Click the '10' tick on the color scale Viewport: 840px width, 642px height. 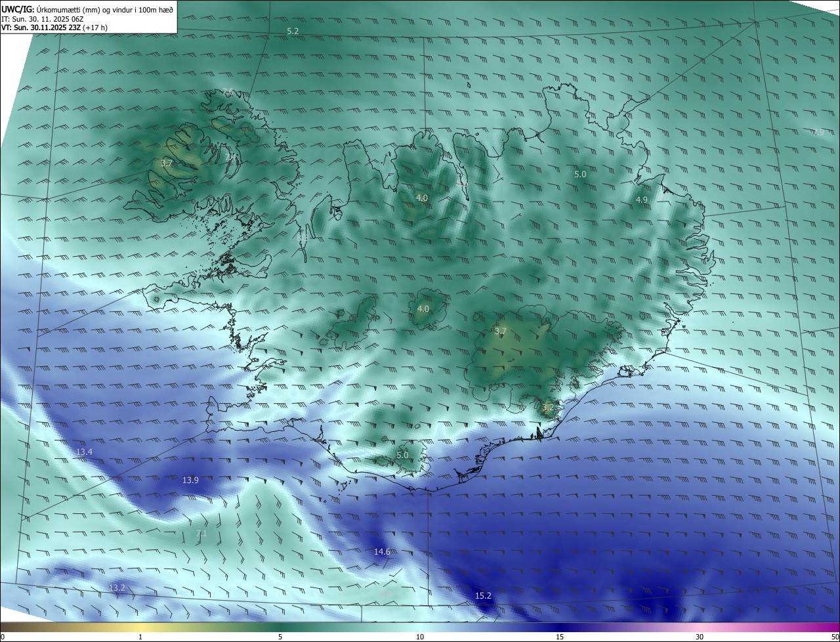click(x=420, y=637)
